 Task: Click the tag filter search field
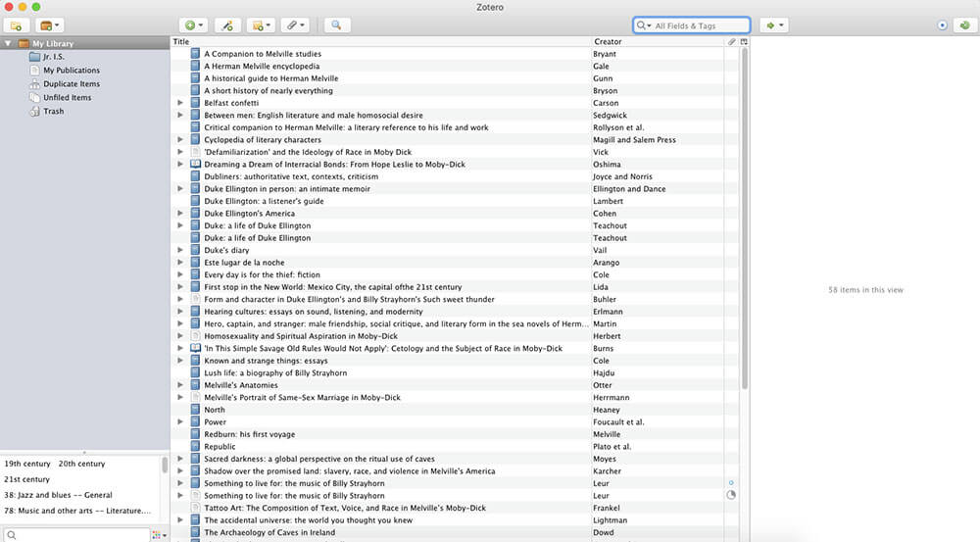tap(76, 535)
